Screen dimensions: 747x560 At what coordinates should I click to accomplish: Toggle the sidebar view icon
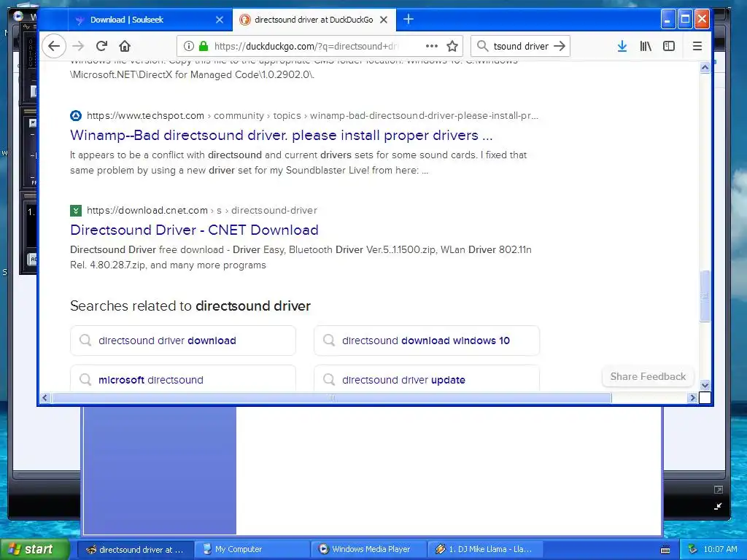pos(669,46)
